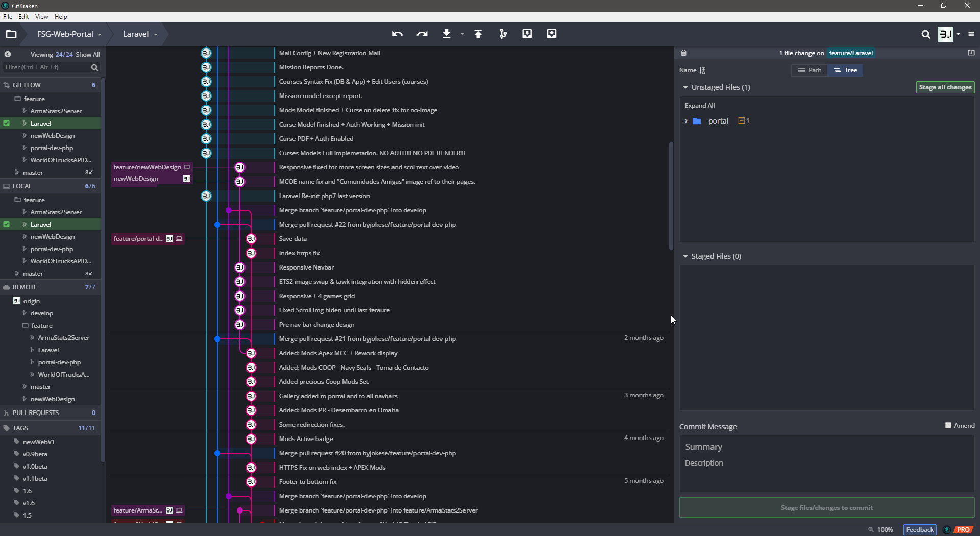Open the hamburger menu icon
The height and width of the screenshot is (536, 980).
pos(971,34)
